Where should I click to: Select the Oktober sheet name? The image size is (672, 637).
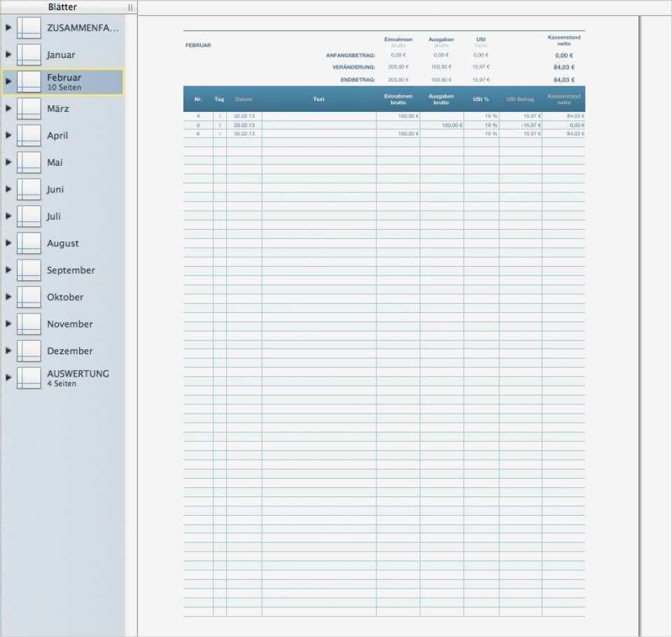click(64, 297)
